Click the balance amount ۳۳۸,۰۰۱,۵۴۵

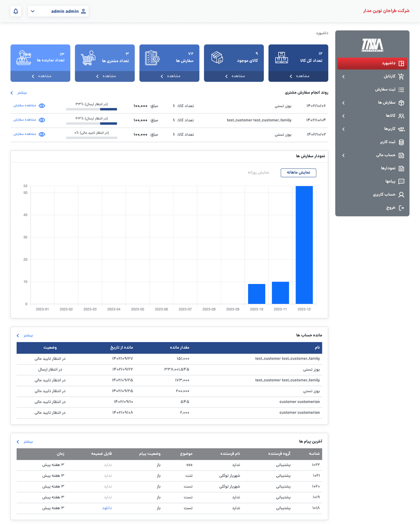point(177,369)
